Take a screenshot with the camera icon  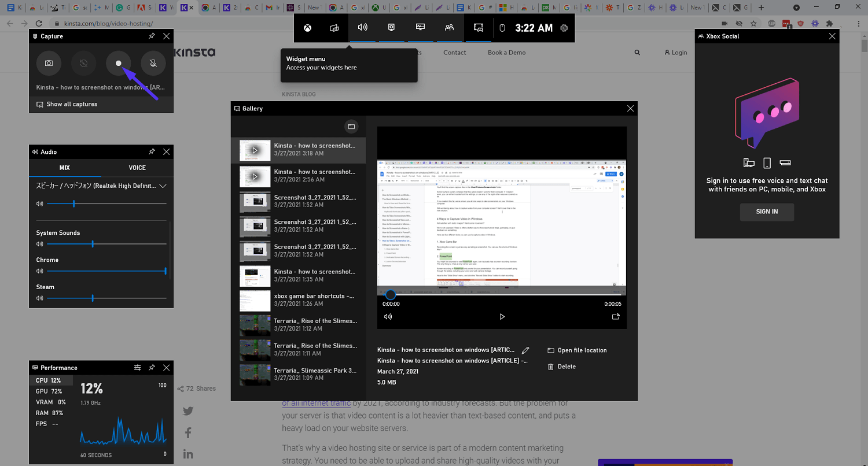pos(49,63)
